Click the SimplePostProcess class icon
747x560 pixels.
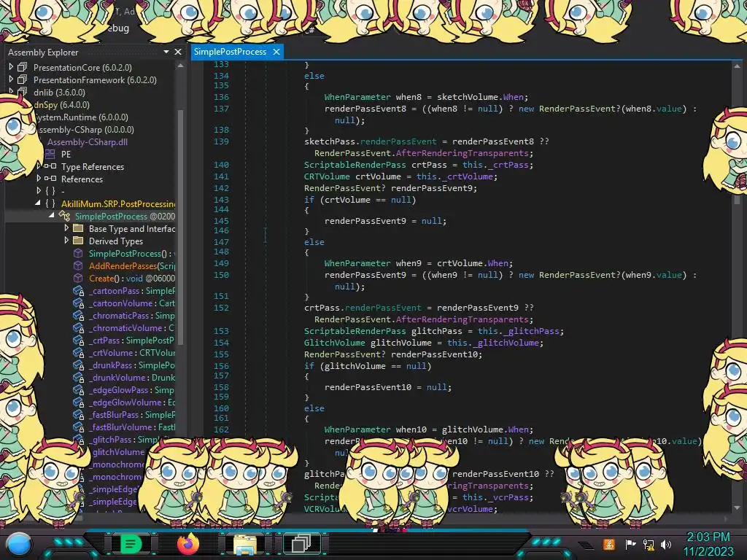pos(64,216)
